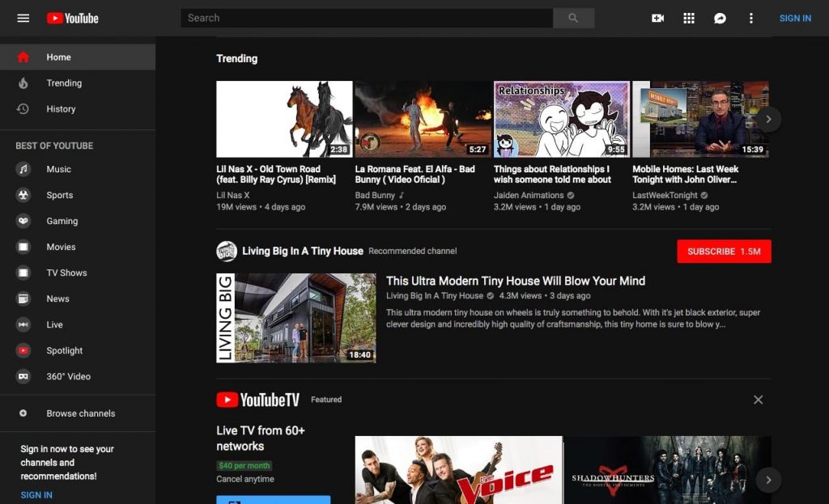Subscribe to Living Big In A Tiny House
Image resolution: width=829 pixels, height=504 pixels.
coord(724,252)
